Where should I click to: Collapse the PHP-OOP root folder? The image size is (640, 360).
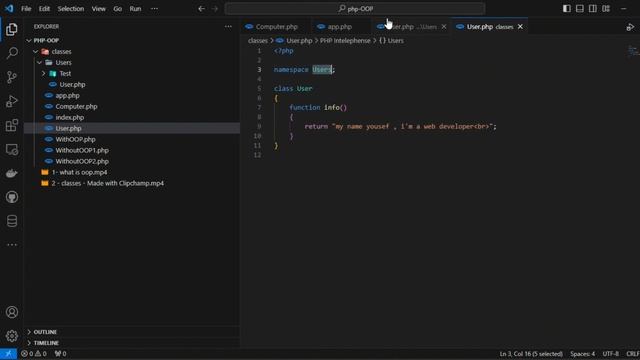pyautogui.click(x=29, y=41)
